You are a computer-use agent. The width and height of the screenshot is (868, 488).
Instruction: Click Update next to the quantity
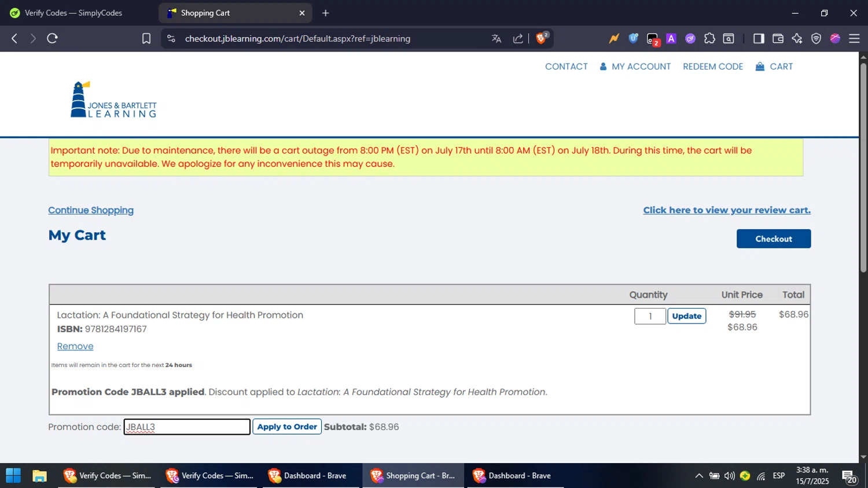coord(687,316)
